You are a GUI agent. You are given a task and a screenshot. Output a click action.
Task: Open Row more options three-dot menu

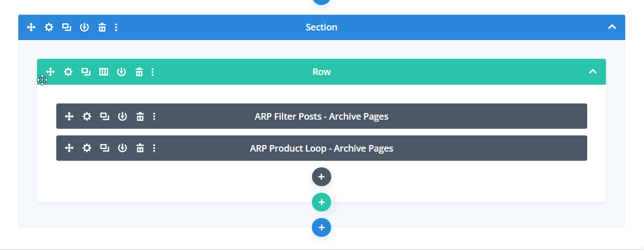153,72
